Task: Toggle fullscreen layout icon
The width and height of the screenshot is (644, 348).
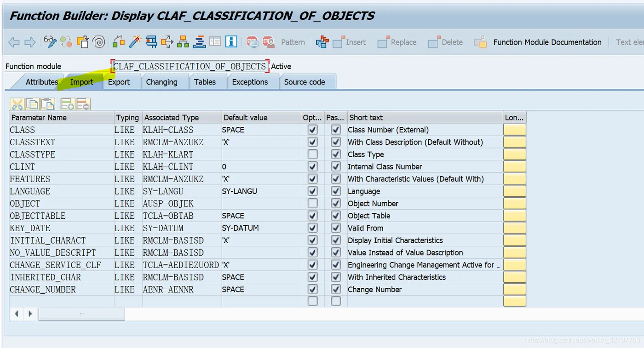Action: (215, 42)
